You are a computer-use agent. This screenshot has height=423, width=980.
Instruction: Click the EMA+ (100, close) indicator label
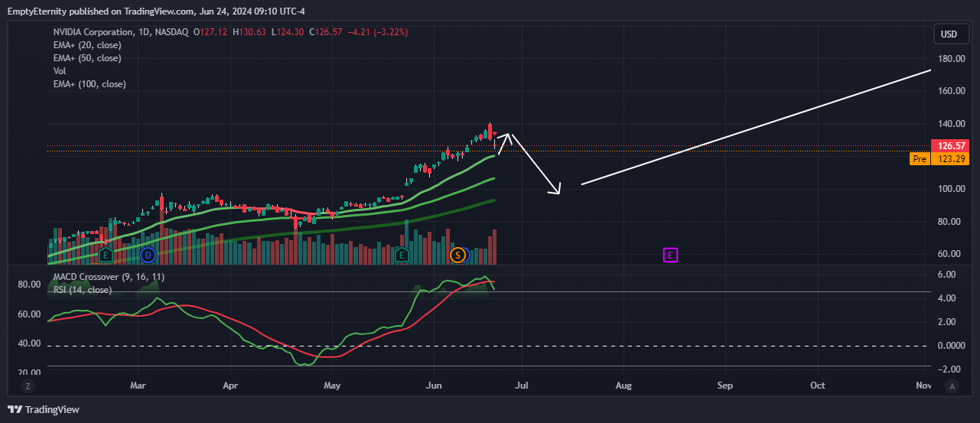(90, 84)
